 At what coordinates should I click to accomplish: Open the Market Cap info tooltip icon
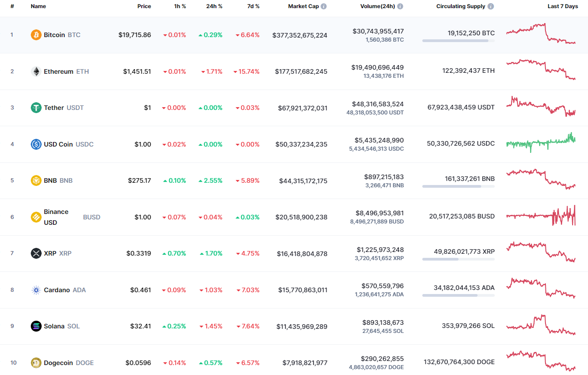tap(324, 6)
